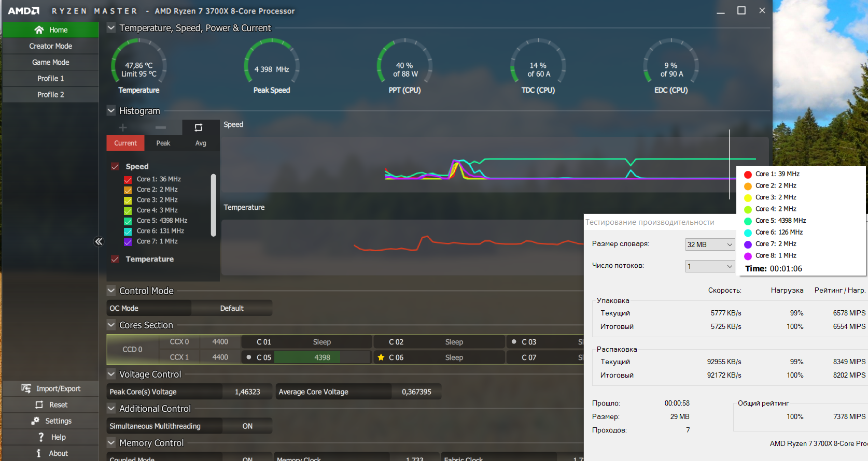Viewport: 868px width, 461px height.
Task: Click the plus icon above the histogram tabs
Action: coord(123,127)
